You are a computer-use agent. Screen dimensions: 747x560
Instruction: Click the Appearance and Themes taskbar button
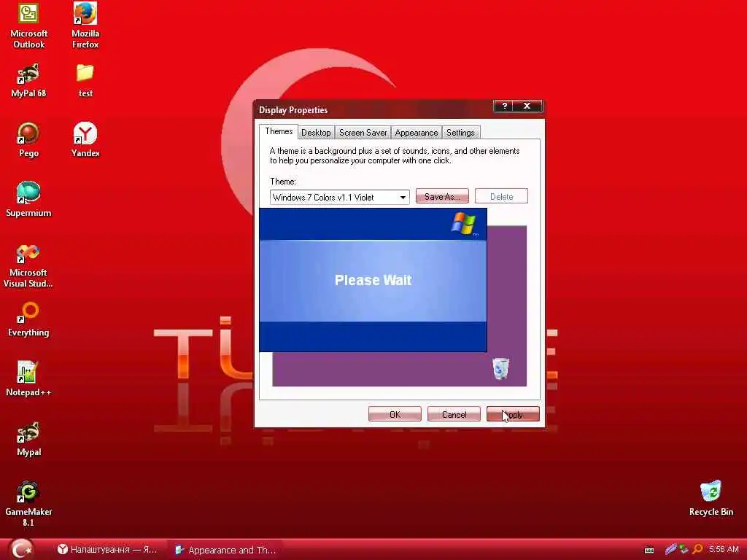click(226, 550)
